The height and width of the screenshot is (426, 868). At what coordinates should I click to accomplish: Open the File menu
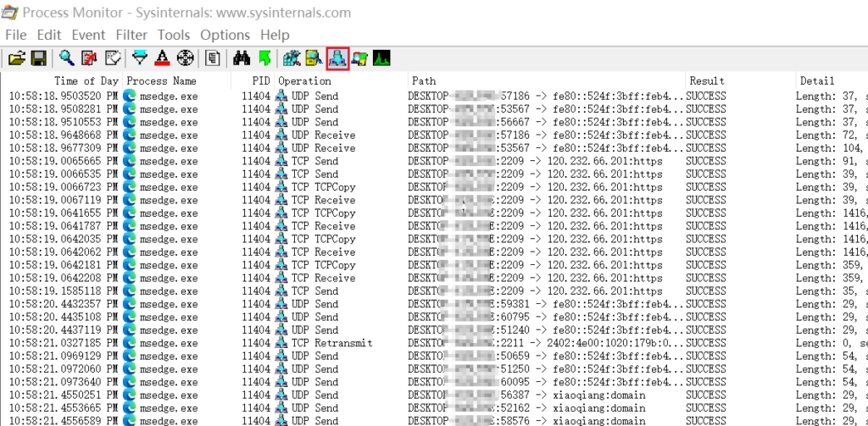pyautogui.click(x=15, y=35)
